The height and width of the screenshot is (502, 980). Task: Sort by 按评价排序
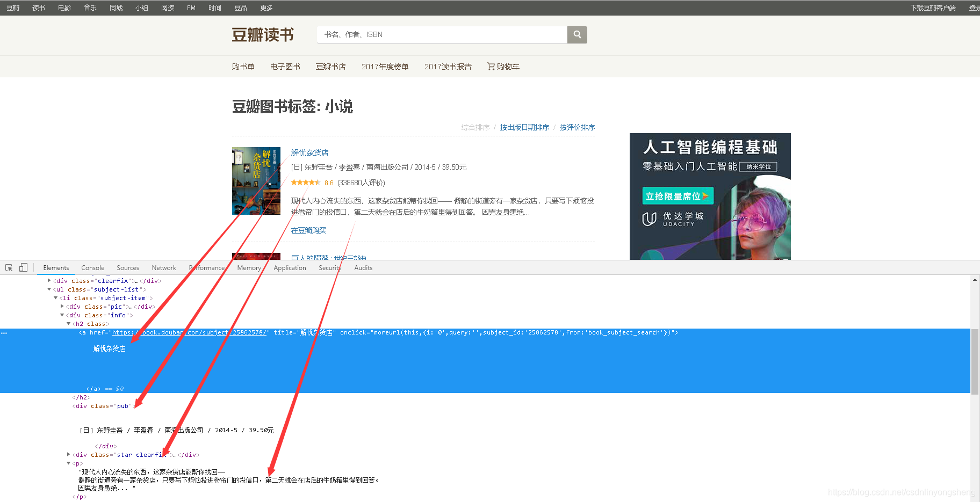[x=577, y=127]
